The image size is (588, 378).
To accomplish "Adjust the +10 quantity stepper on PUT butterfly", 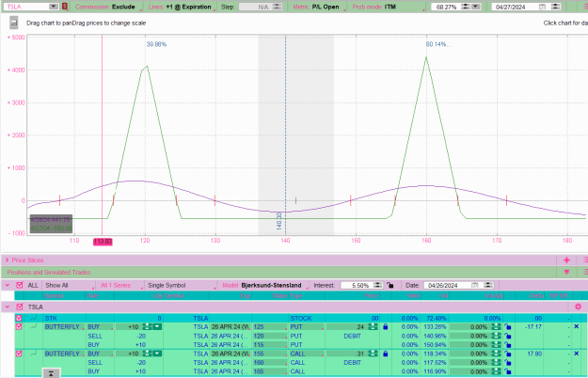I will 147,326.
